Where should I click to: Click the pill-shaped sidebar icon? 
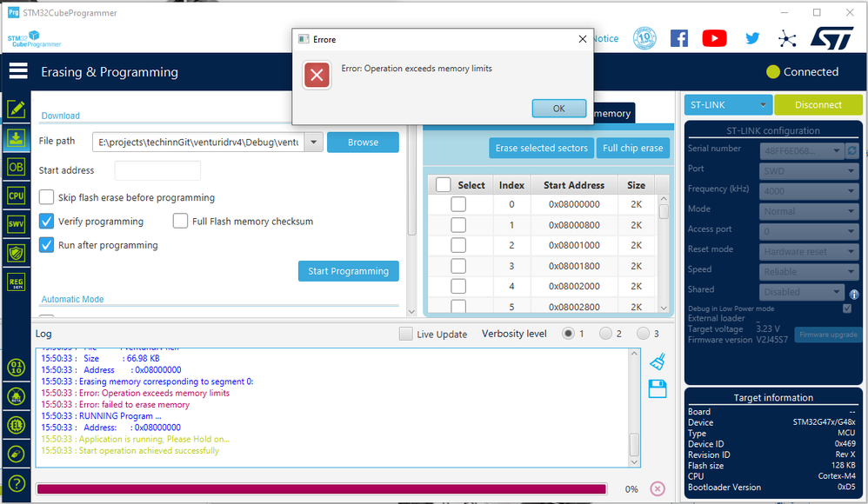coord(17,454)
